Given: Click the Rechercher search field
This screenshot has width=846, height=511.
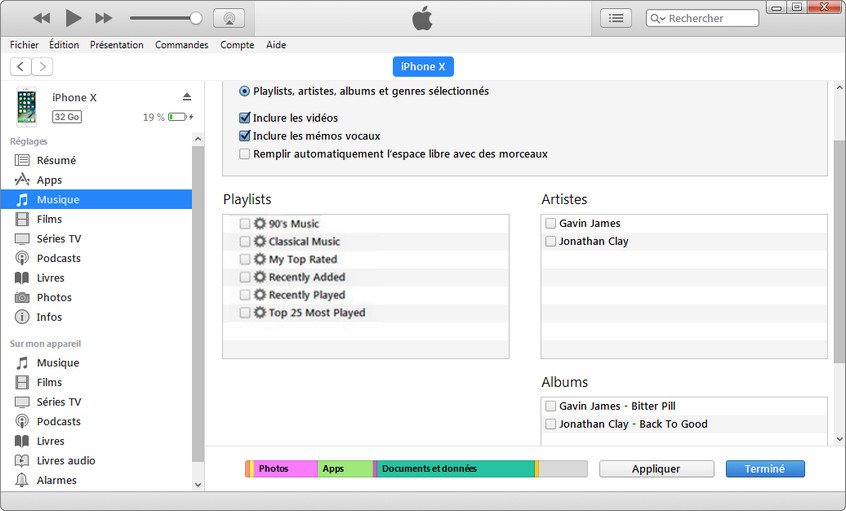Looking at the screenshot, I should click(x=702, y=18).
